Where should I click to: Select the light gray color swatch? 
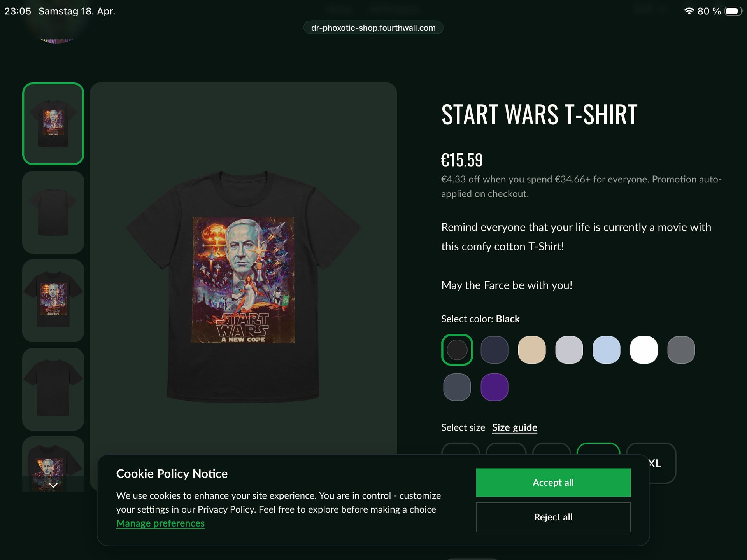pos(569,350)
